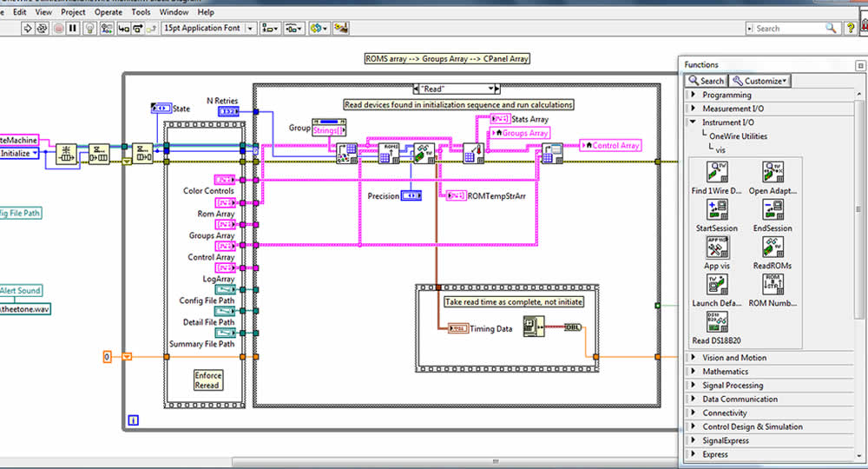Image resolution: width=868 pixels, height=469 pixels.
Task: Expand the Mathematics category
Action: coord(770,372)
